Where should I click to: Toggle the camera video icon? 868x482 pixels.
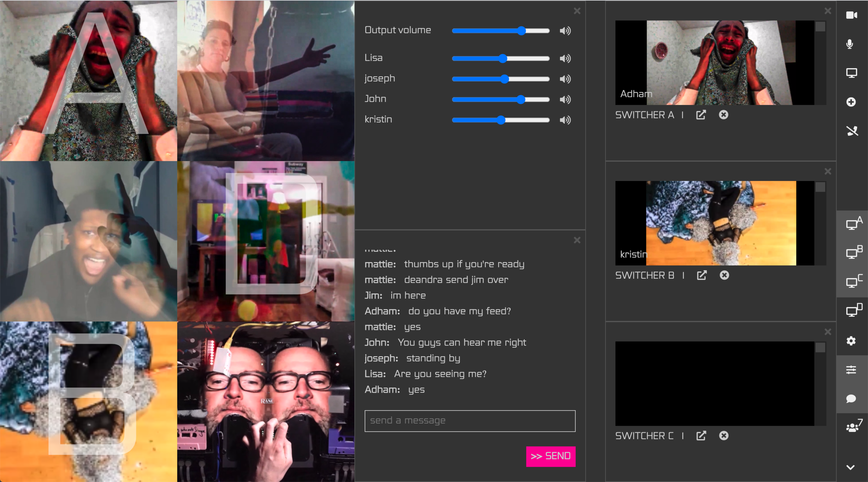pyautogui.click(x=851, y=15)
